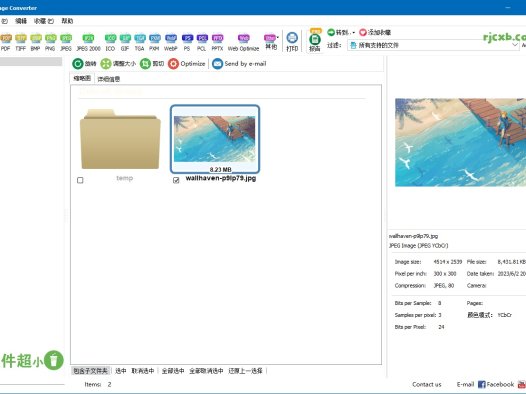Screen dimensions: 526x394
Task: Switch to 缩略图 thumbnails tab
Action: coord(82,78)
